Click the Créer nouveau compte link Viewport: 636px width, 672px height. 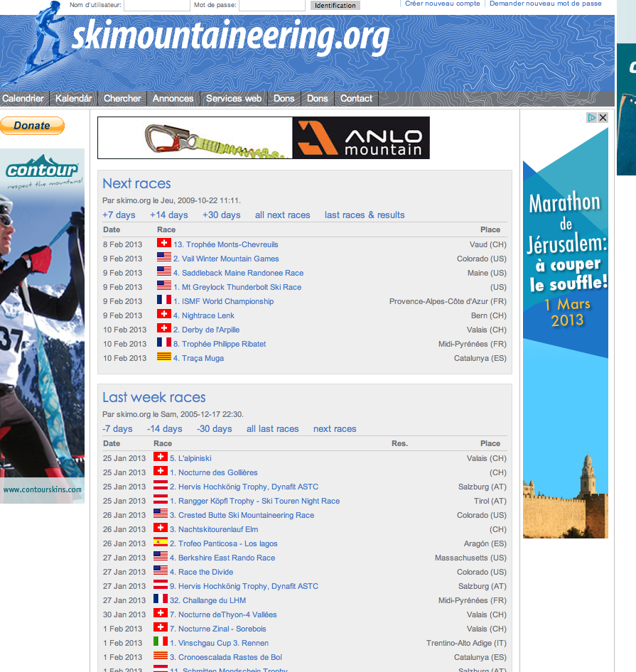click(x=442, y=4)
